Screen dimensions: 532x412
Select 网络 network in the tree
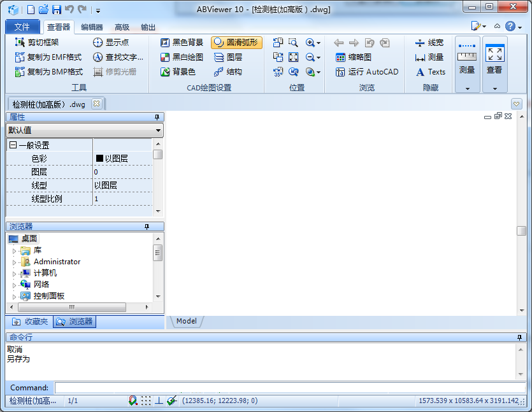pyautogui.click(x=41, y=284)
